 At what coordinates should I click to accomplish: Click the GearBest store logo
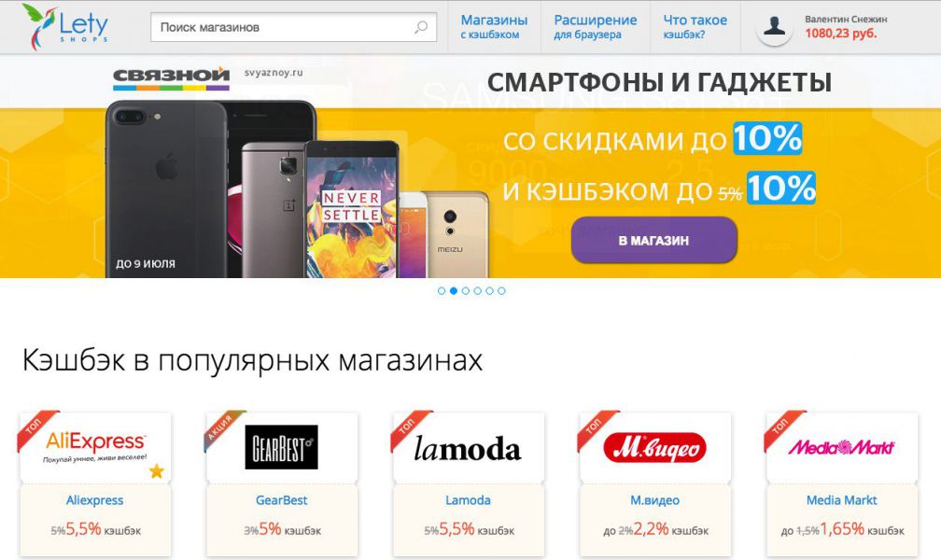click(282, 447)
